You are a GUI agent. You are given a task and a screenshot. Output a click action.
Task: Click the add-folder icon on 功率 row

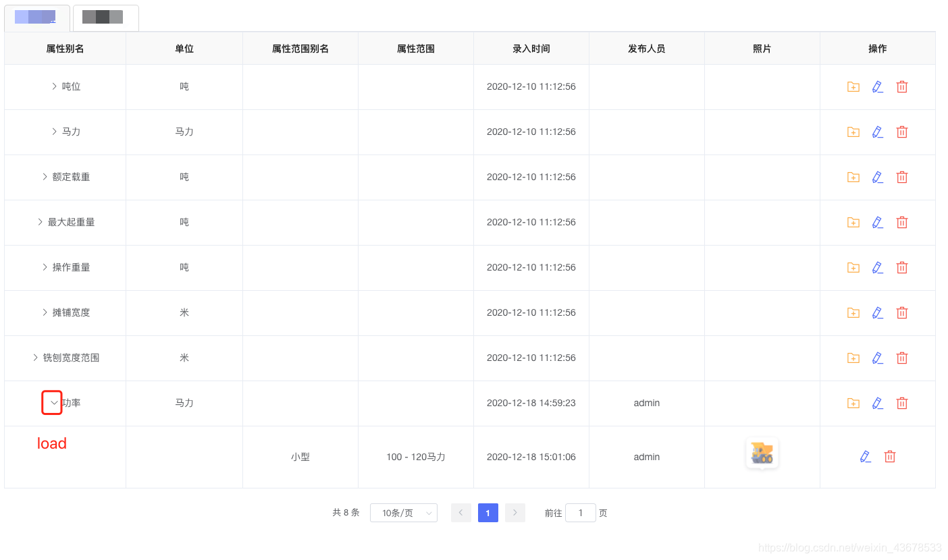tap(853, 403)
